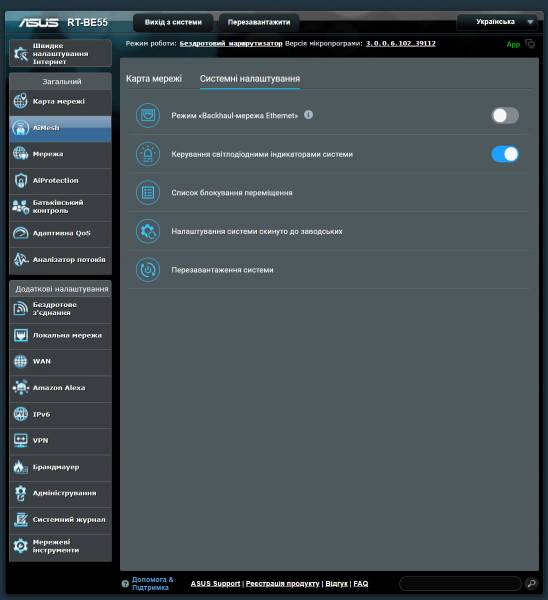
Task: Disable system LED indicators toggle
Action: point(505,154)
